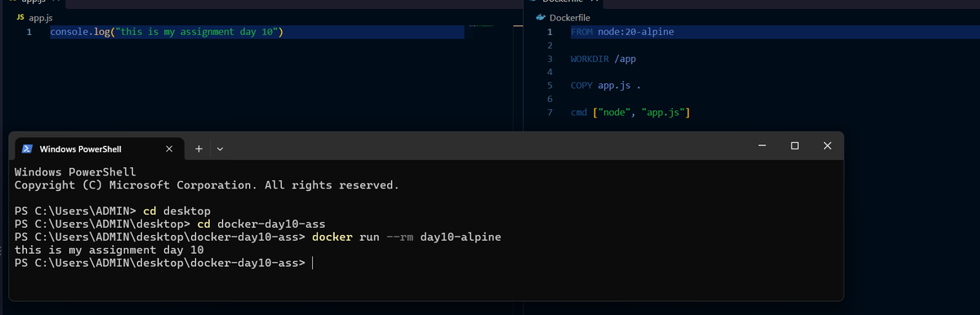Viewport: 980px width, 315px height.
Task: Maximize the PowerShell window
Action: [x=795, y=145]
